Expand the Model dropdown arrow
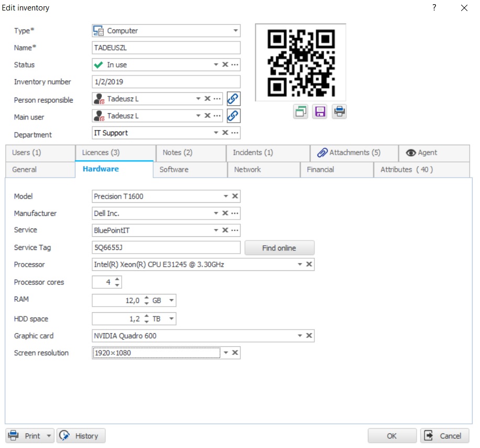This screenshot has width=480, height=448. pos(226,196)
